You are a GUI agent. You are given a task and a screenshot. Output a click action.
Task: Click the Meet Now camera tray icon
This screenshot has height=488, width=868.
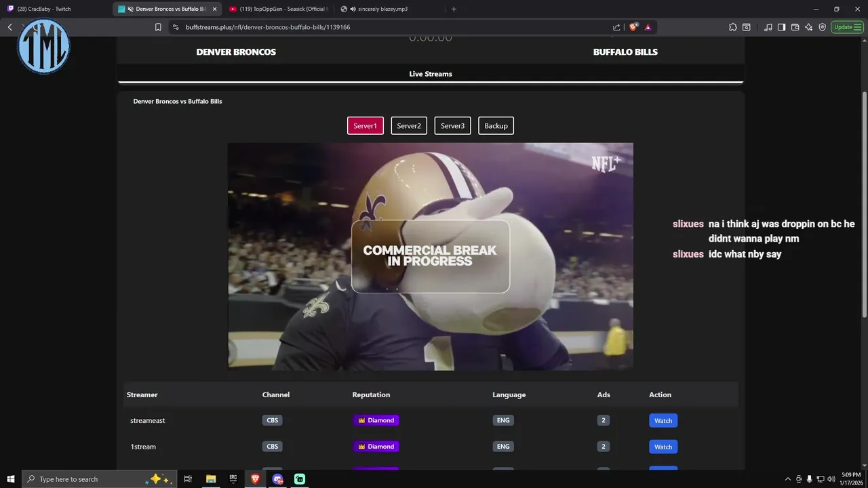799,479
